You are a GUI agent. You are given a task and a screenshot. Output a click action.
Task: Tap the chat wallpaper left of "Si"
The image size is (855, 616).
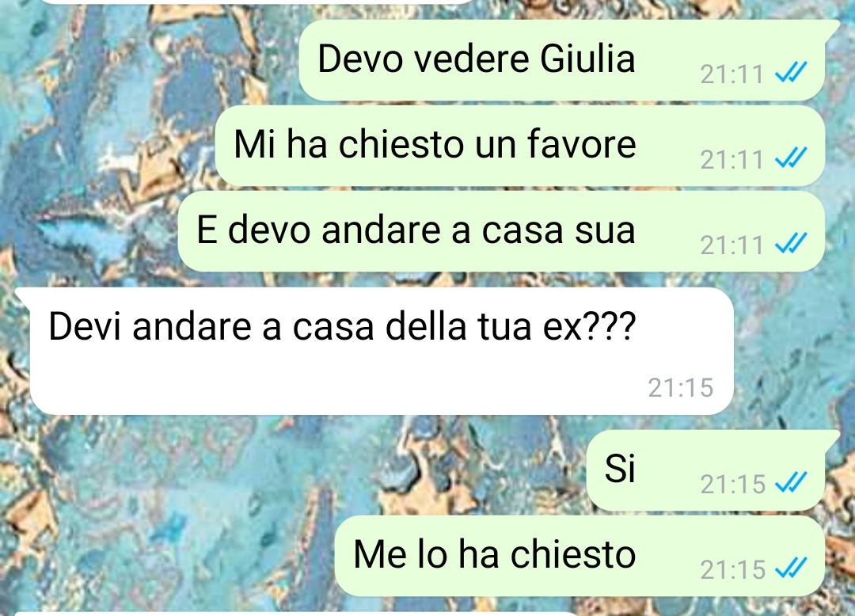(294, 470)
